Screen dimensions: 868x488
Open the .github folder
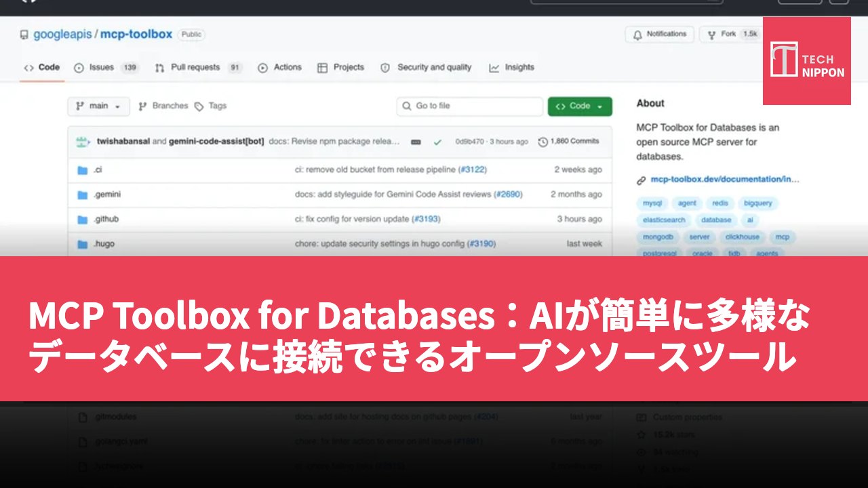click(106, 220)
